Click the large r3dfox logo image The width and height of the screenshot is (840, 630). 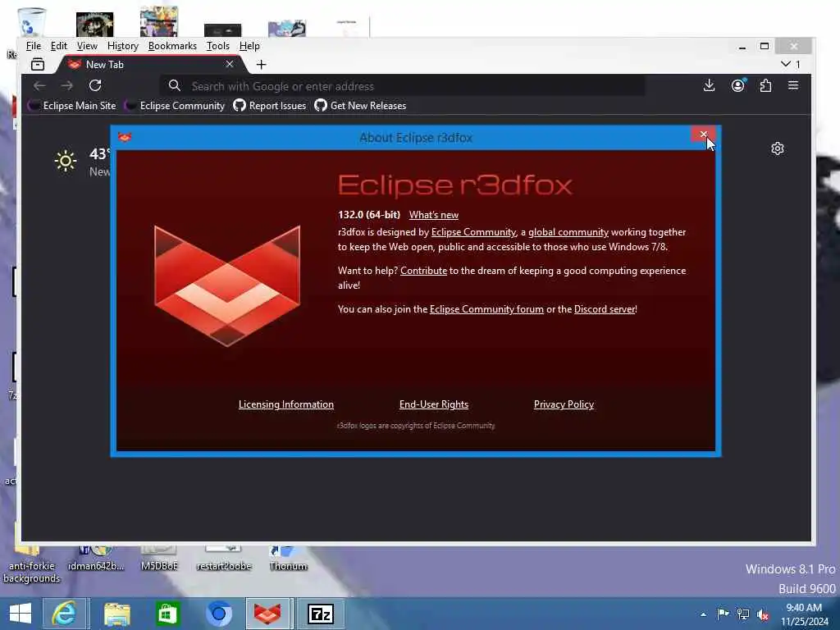227,286
